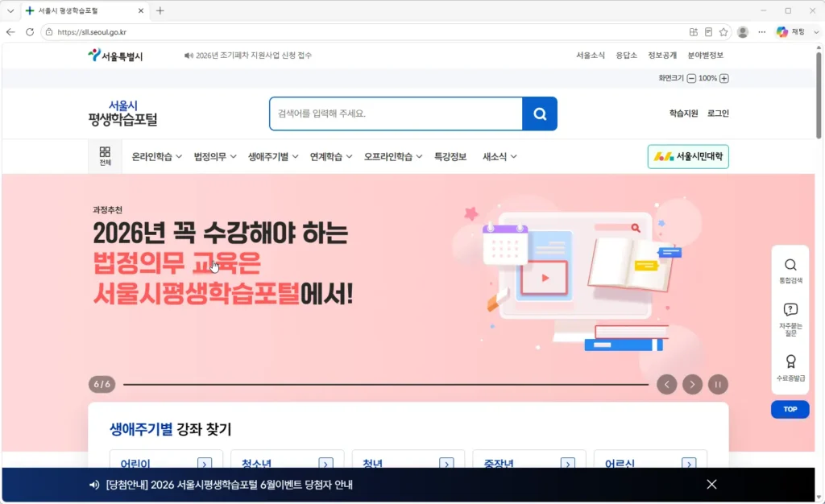Viewport: 825px width, 504px height.
Task: Open tab search dropdown arrow
Action: [10, 10]
